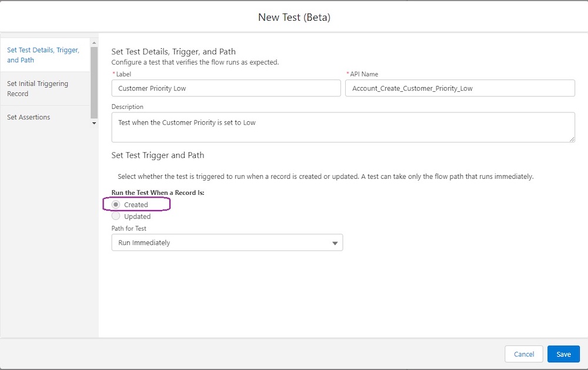This screenshot has height=370, width=588.
Task: Click the 'New Test (Beta)' title
Action: click(294, 17)
